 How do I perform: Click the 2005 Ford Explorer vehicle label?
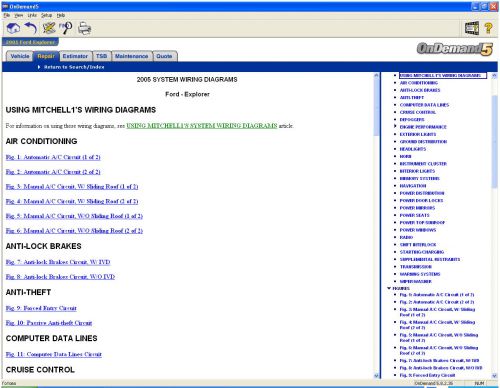click(30, 42)
